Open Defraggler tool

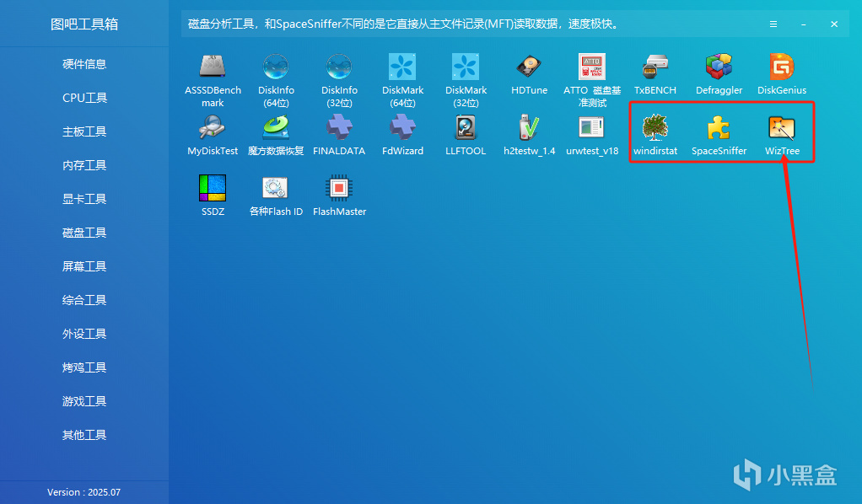pos(719,74)
